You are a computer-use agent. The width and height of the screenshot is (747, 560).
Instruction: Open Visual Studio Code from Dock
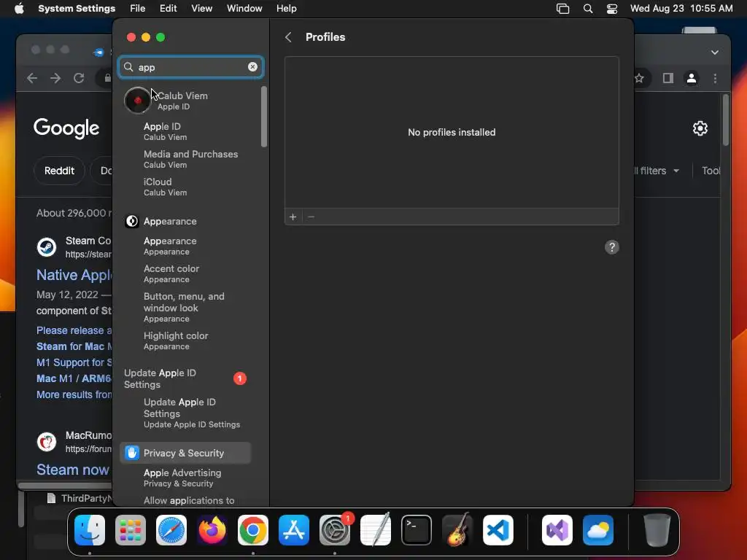(x=498, y=530)
